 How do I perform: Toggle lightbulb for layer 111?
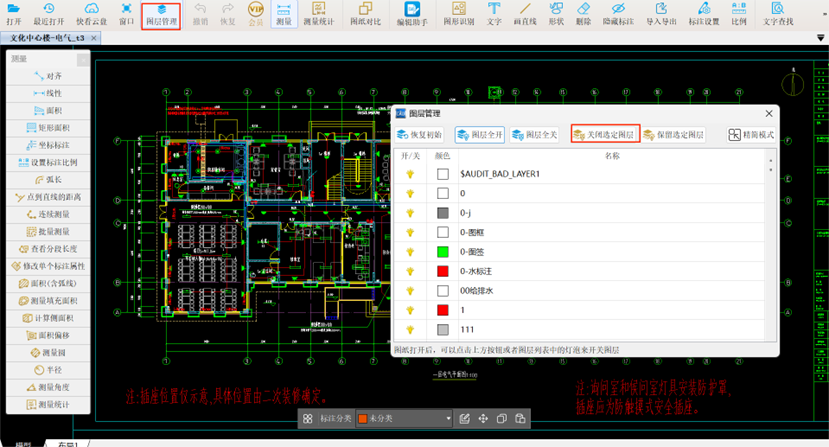(410, 330)
